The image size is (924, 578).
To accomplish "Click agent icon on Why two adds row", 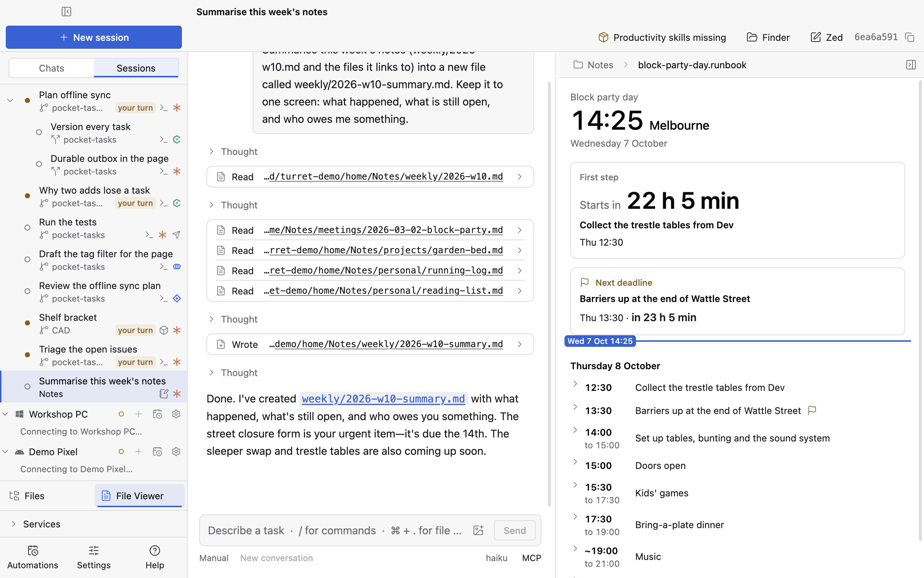I will pyautogui.click(x=177, y=203).
